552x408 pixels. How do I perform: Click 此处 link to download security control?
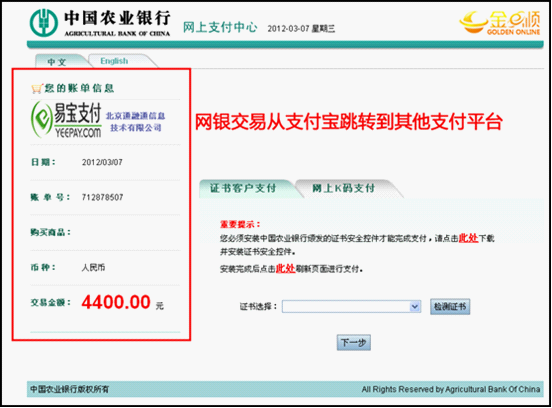pos(468,238)
